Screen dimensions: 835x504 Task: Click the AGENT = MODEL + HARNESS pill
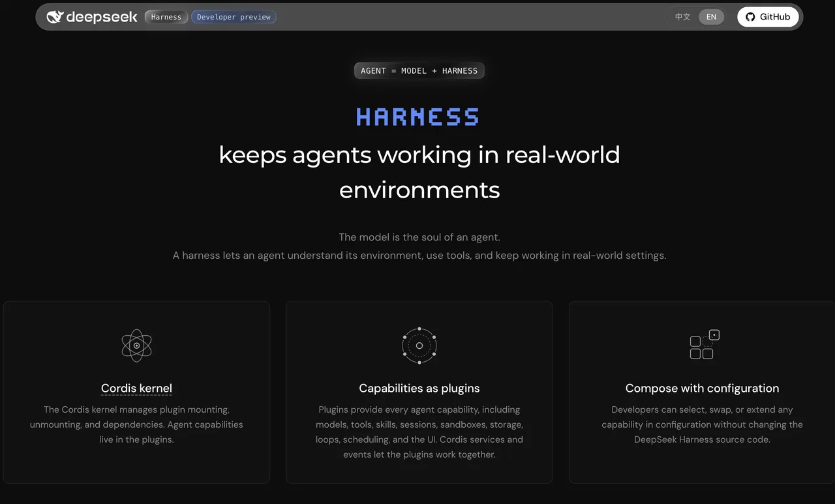point(419,70)
